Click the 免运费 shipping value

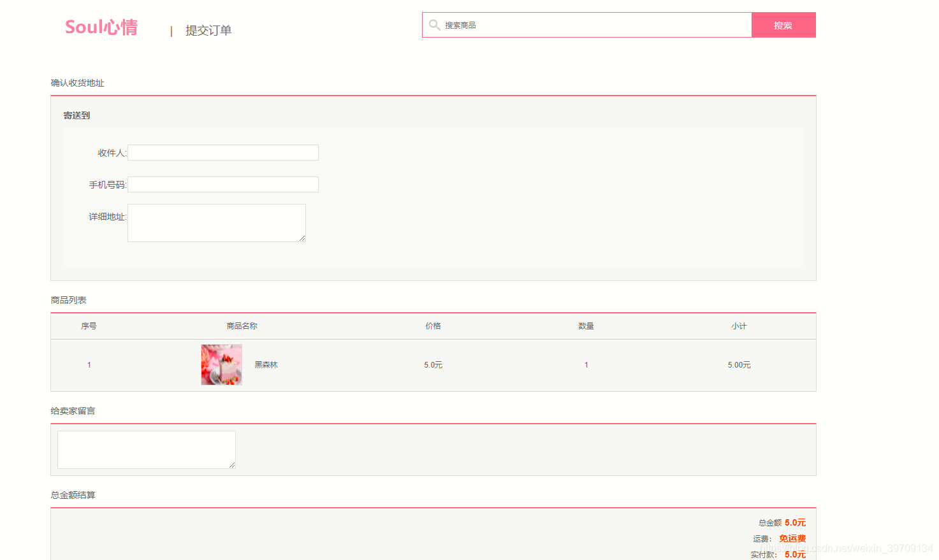pos(792,538)
